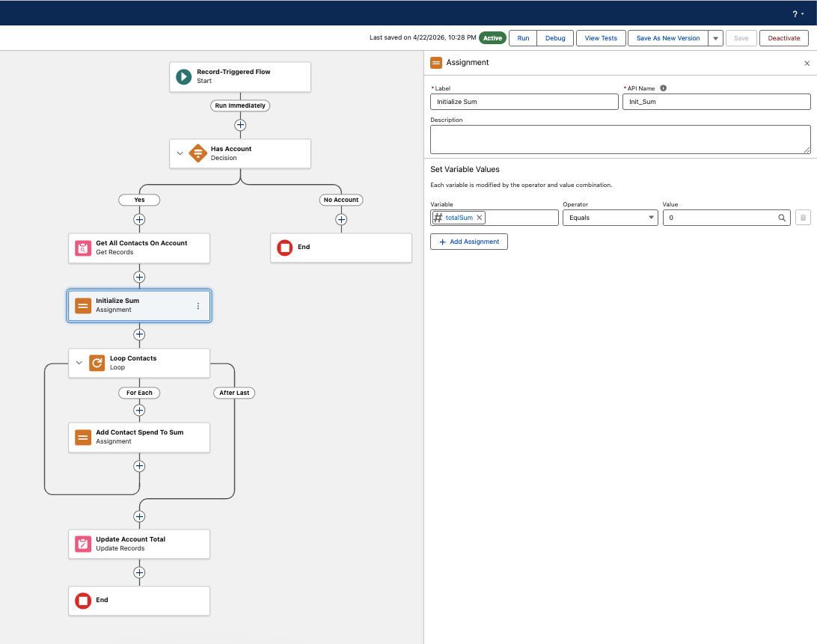Image resolution: width=817 pixels, height=644 pixels.
Task: Click the Run Immediately path label
Action: coord(240,105)
